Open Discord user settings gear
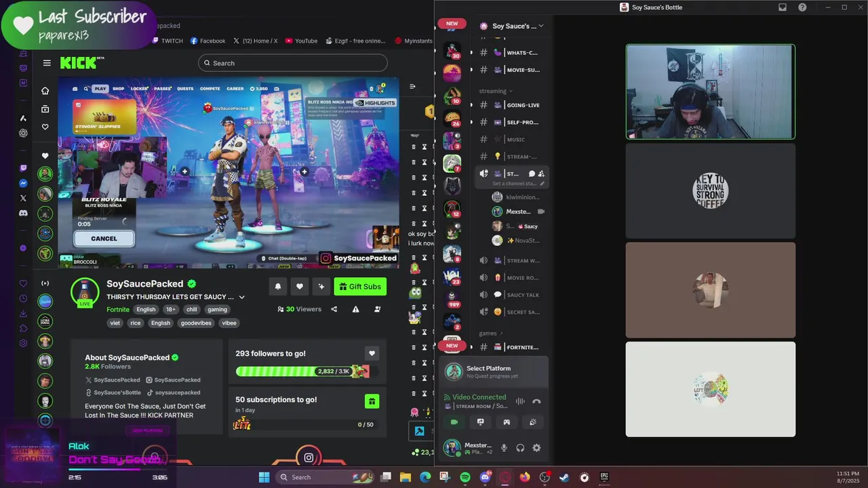The width and height of the screenshot is (868, 488). [536, 448]
